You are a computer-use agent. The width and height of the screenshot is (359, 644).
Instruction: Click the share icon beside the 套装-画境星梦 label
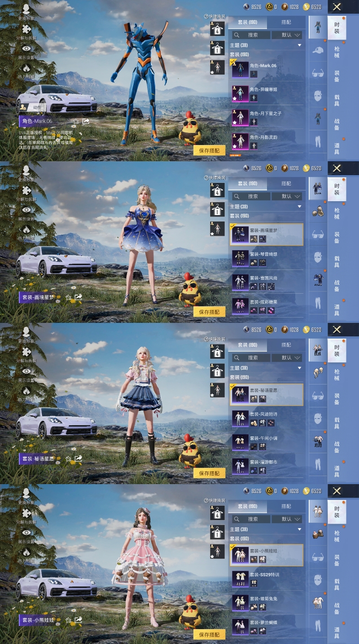(78, 297)
